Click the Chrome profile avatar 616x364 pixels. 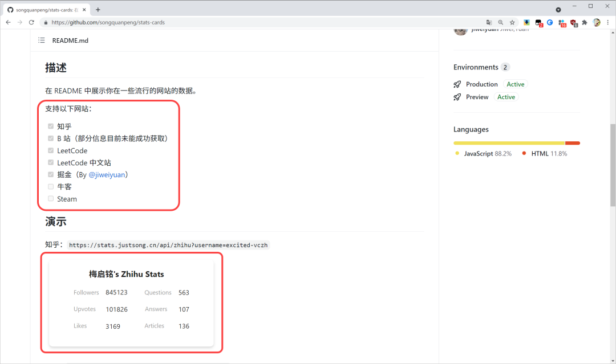[x=597, y=22]
